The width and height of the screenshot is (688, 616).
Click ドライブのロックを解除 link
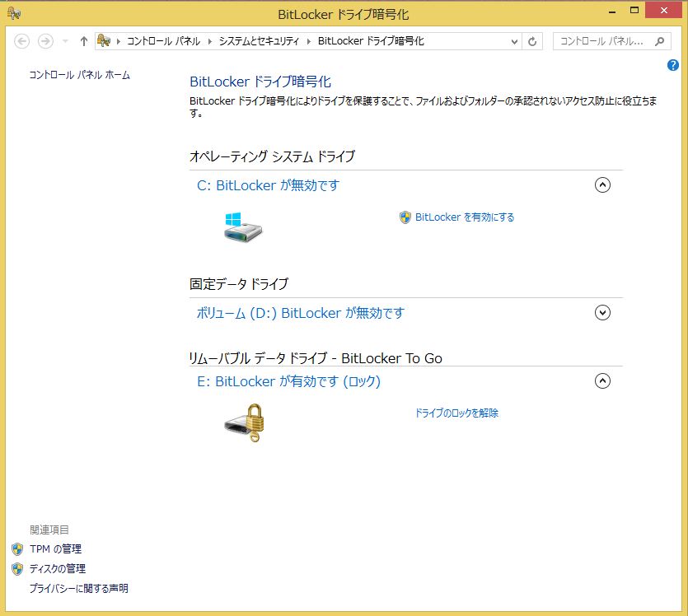456,413
